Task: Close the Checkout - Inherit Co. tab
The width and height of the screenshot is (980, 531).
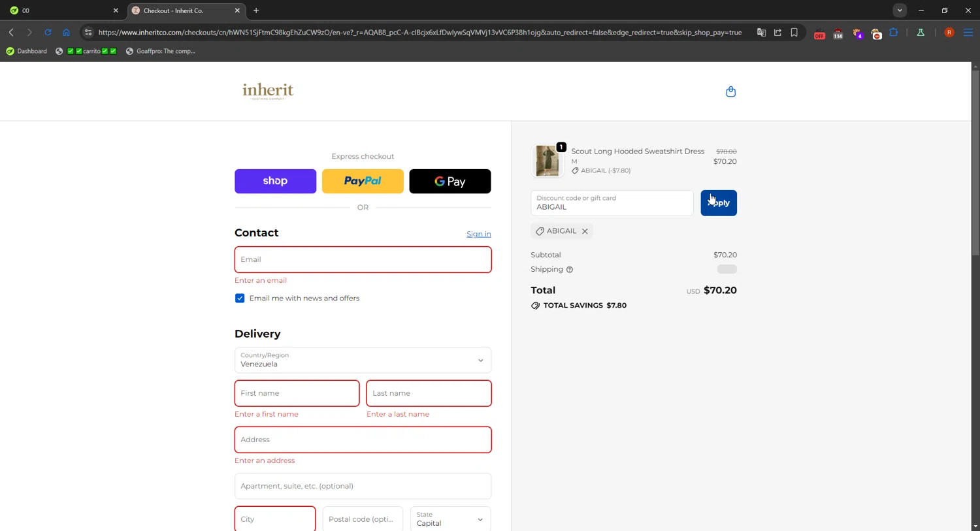Action: 237,10
